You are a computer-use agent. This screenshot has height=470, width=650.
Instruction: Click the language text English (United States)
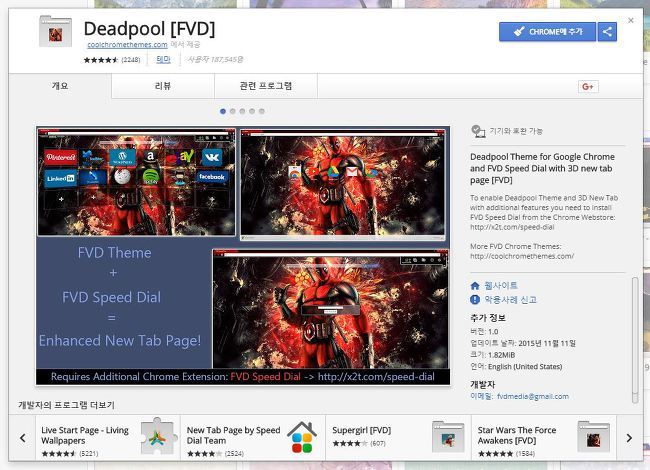pos(525,366)
